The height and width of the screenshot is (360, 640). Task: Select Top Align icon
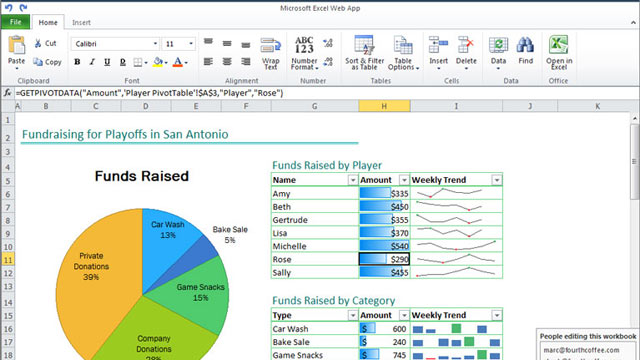[208, 42]
